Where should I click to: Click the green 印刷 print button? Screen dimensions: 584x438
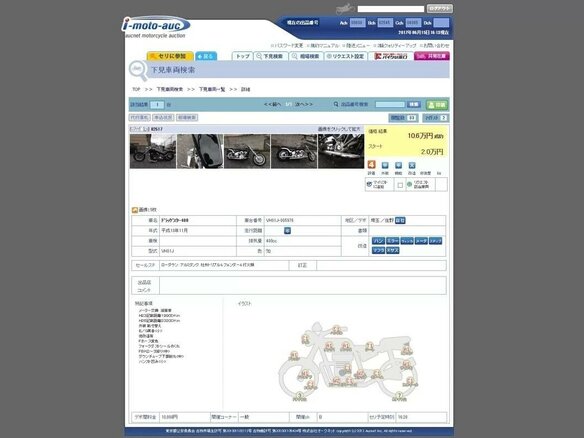point(437,105)
